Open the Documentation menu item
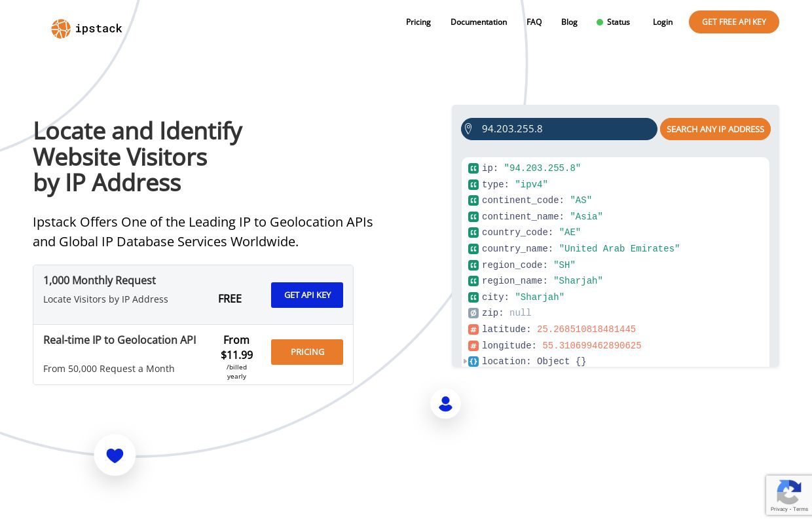 click(x=479, y=22)
